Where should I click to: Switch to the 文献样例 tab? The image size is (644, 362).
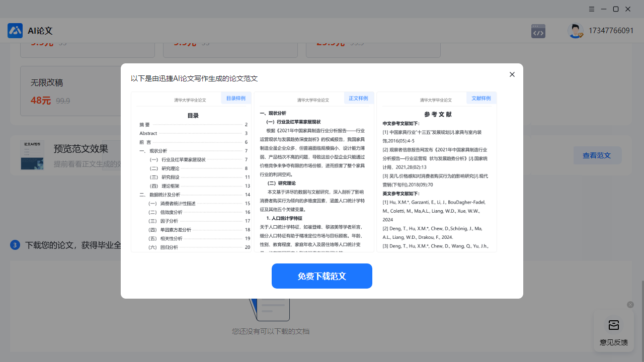(x=481, y=98)
